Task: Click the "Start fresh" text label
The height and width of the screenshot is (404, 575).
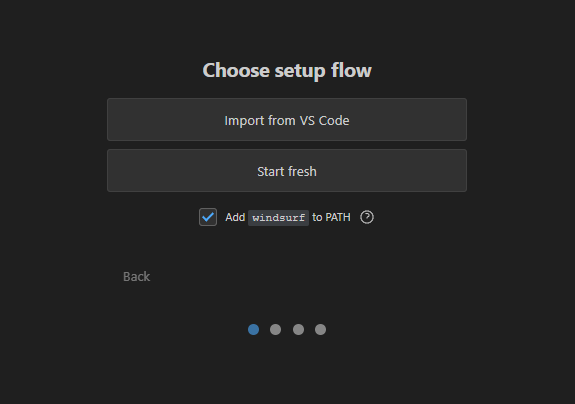Action: 287,172
